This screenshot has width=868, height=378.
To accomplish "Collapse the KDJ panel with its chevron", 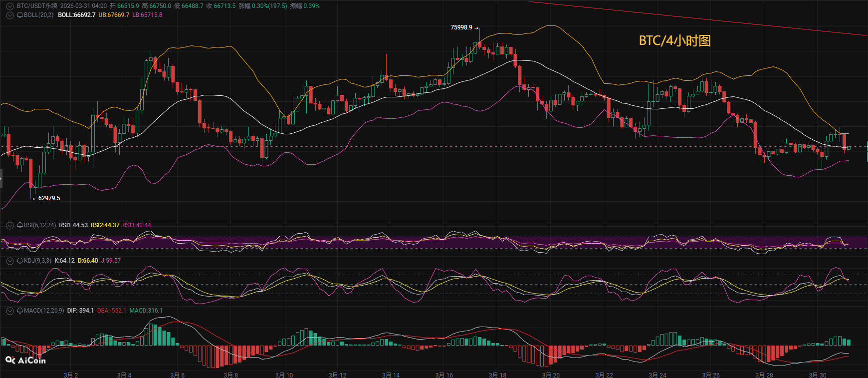I will 9,261.
